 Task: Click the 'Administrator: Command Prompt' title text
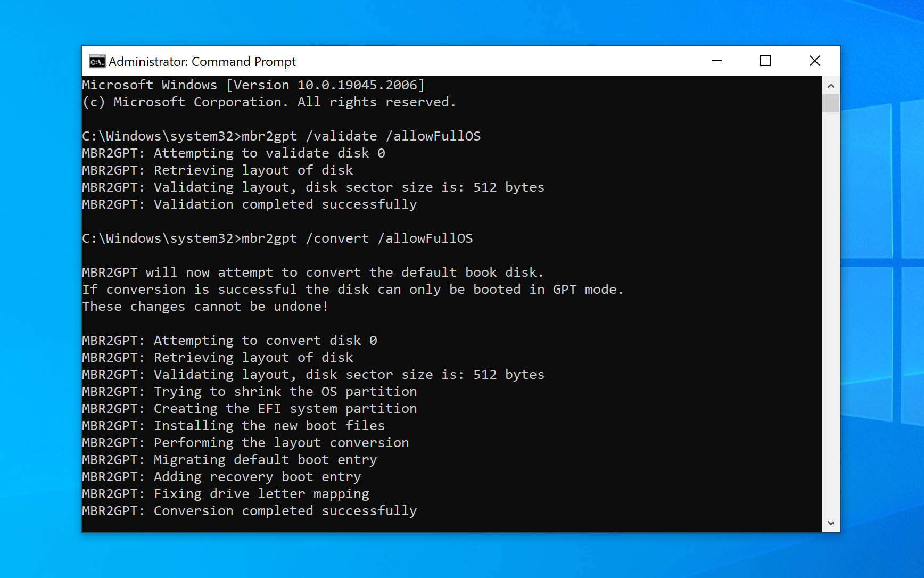(x=202, y=62)
